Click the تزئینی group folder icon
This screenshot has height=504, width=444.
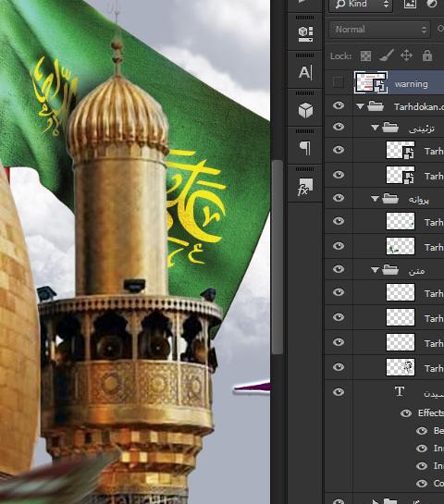click(390, 128)
